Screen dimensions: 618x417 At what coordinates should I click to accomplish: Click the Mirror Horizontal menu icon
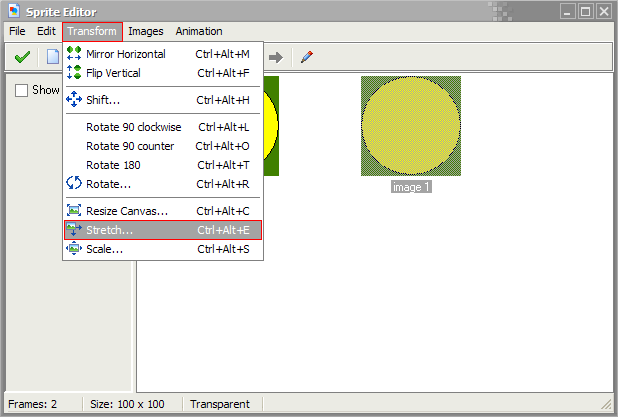tap(74, 54)
